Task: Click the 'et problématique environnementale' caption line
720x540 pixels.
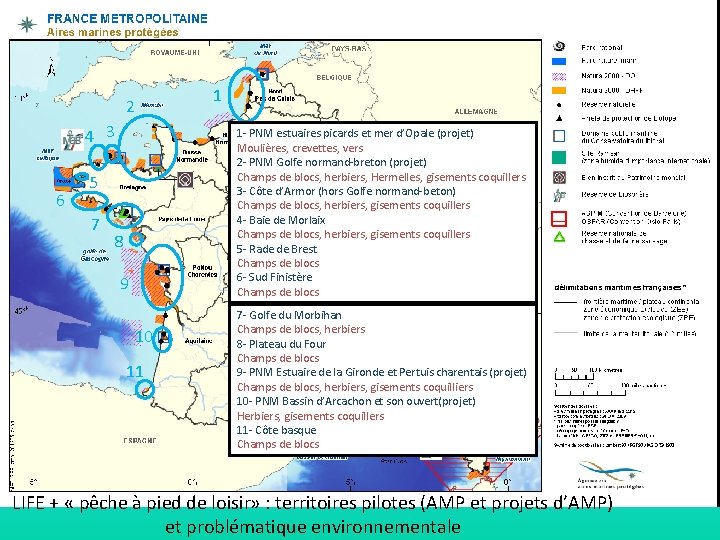Action: click(313, 527)
